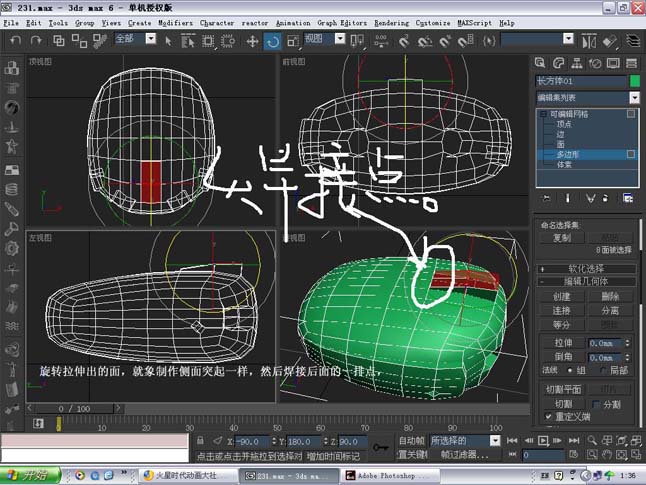Viewport: 646px width, 485px height.
Task: Open the Modify panel tab icon
Action: point(558,63)
